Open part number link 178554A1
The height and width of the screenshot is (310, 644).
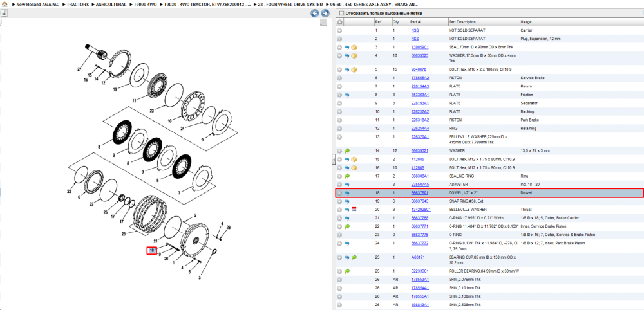tap(420, 288)
